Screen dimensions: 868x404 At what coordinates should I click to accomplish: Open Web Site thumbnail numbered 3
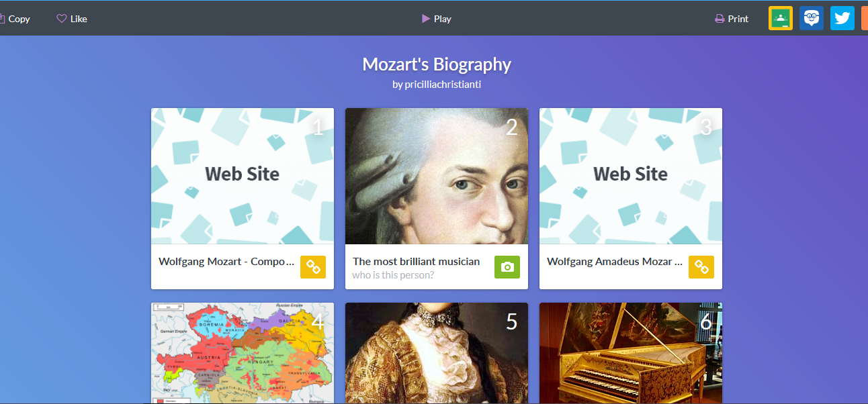(631, 176)
